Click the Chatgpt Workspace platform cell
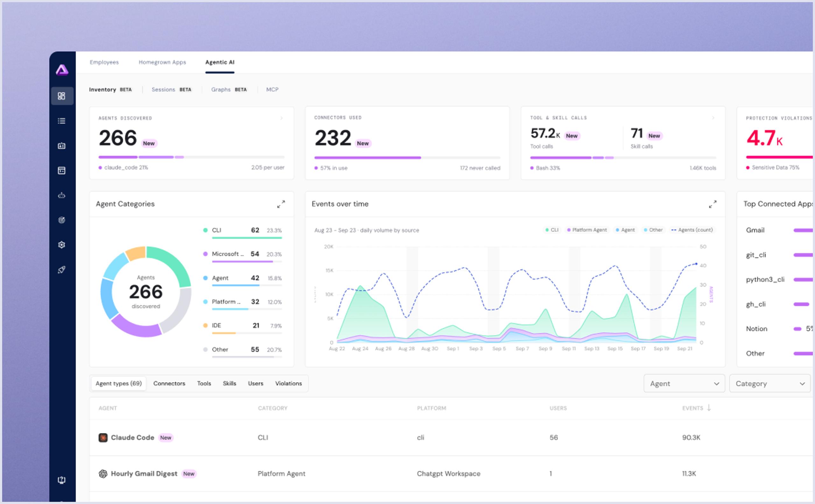815x504 pixels. [448, 474]
